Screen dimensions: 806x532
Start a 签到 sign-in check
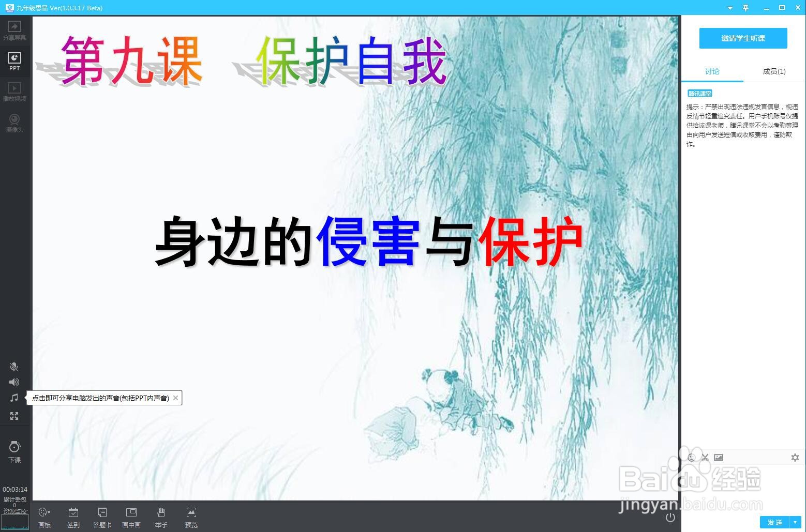pos(73,517)
